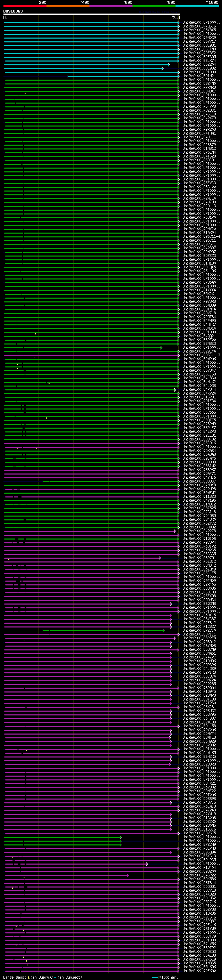Select hit UniRef100_Q4PDF4
This screenshot has width=222, height=980.
pos(199,390)
